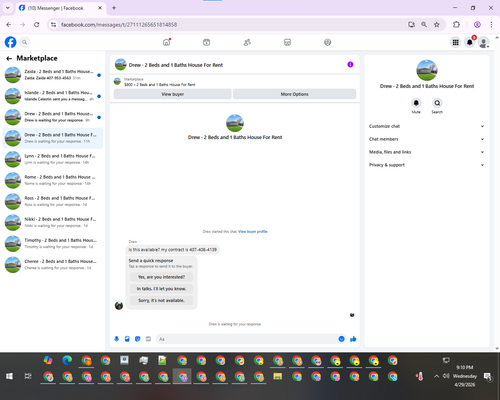Open File Explorer from the taskbar
Viewport: 500px width, 400px height.
278,377
